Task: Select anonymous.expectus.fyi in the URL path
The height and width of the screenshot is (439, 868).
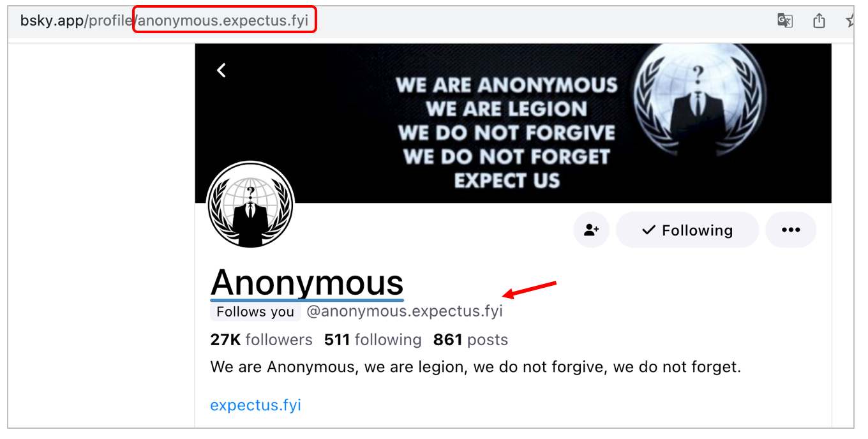Action: (x=223, y=20)
